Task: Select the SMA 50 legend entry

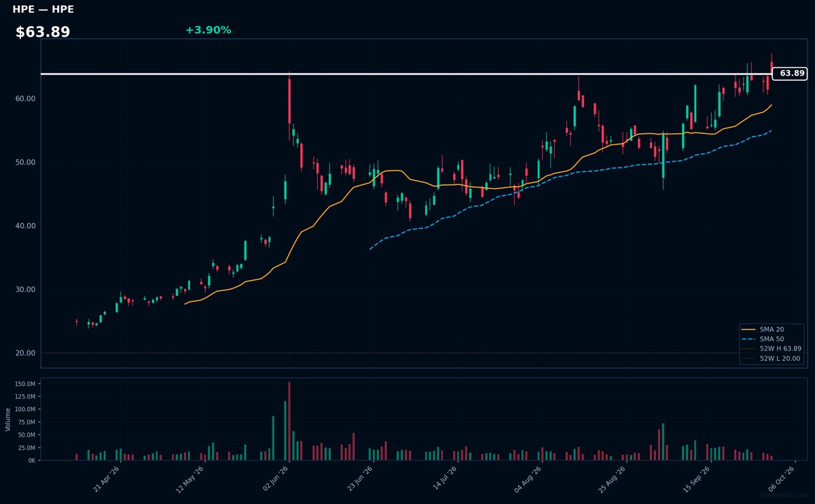Action: (x=772, y=339)
